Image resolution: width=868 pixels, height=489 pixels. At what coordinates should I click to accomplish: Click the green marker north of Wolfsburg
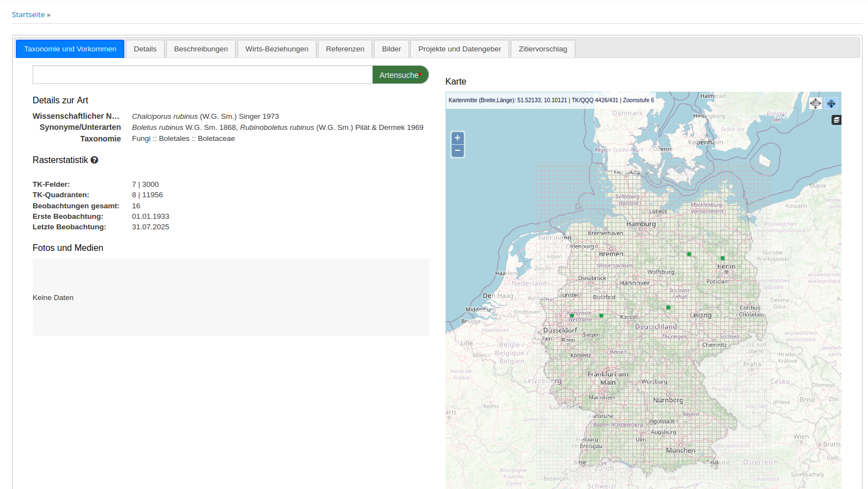tap(689, 254)
